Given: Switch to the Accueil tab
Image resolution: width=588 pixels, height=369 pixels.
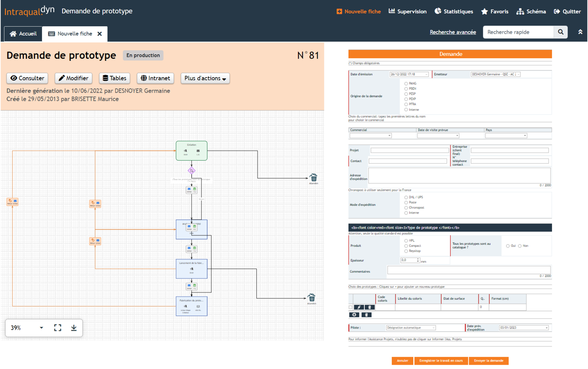Looking at the screenshot, I should pos(23,34).
